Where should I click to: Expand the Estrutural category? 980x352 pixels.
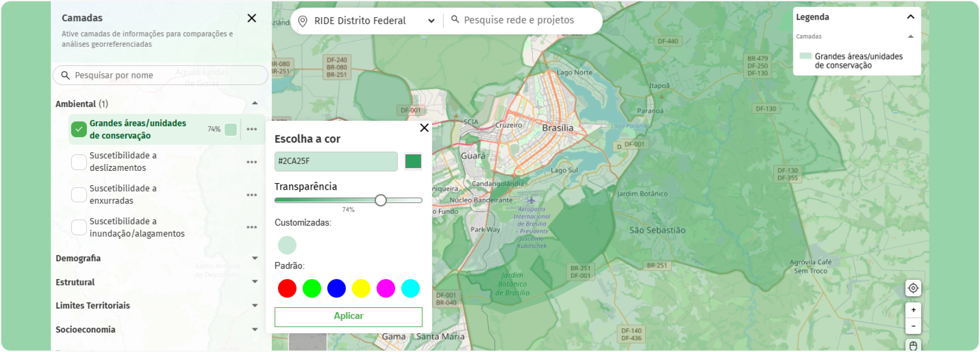click(255, 282)
